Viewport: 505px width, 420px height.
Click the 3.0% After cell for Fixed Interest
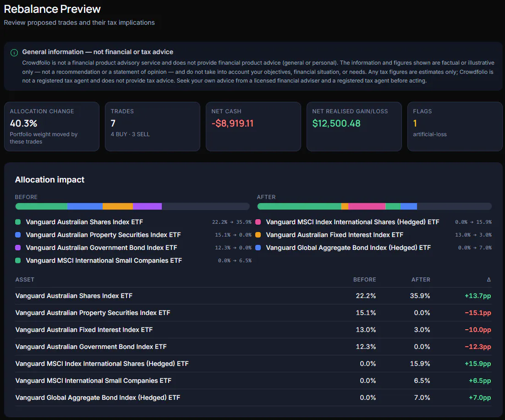[422, 330]
